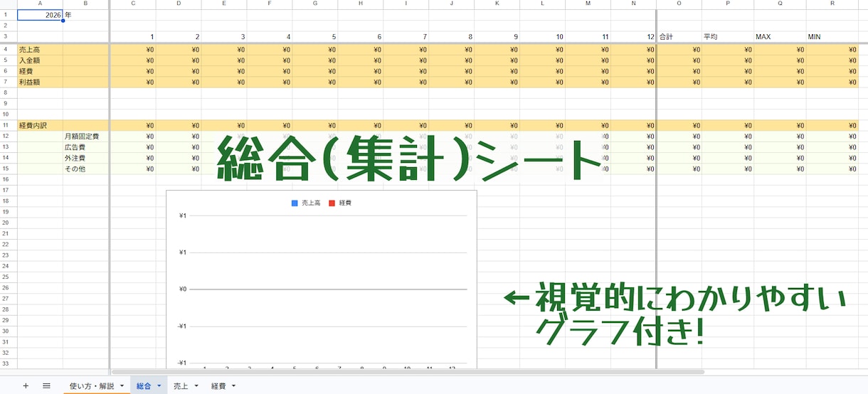868x394 pixels.
Task: Click the MIN header cell
Action: [x=832, y=36]
